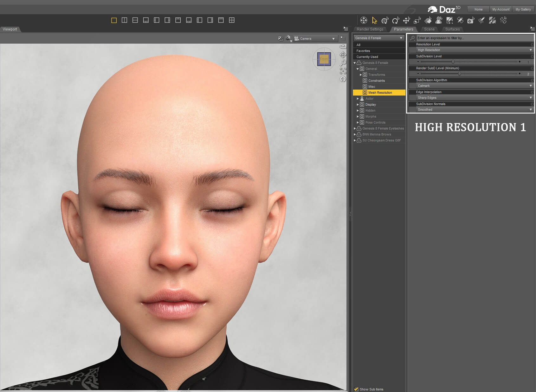Screen dimensions: 536x392
Task: Select the Translate move tool
Action: [x=406, y=20]
